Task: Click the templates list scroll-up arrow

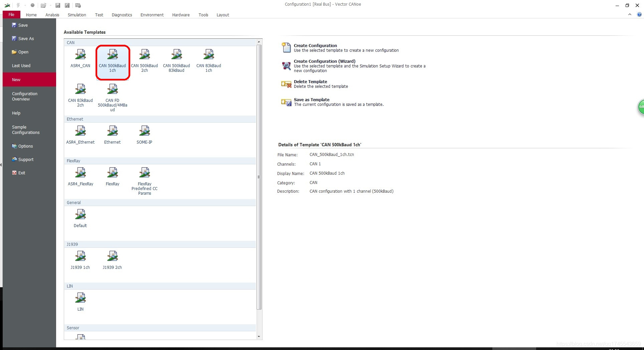Action: [259, 42]
